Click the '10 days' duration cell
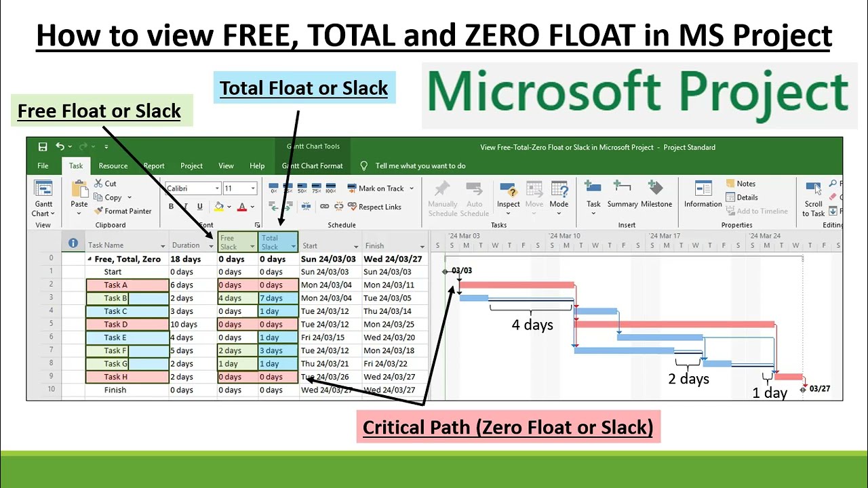Screen dimensions: 868x488 (x=193, y=324)
